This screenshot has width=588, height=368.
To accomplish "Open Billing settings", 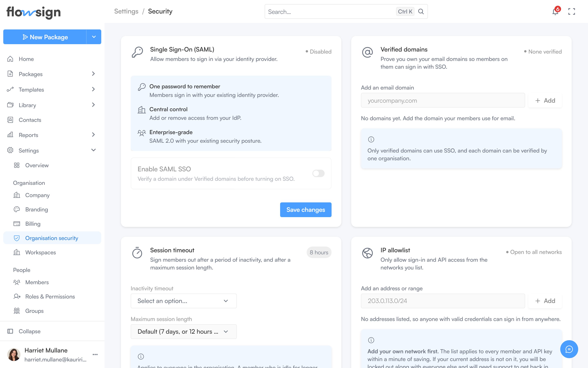I will coord(52,224).
